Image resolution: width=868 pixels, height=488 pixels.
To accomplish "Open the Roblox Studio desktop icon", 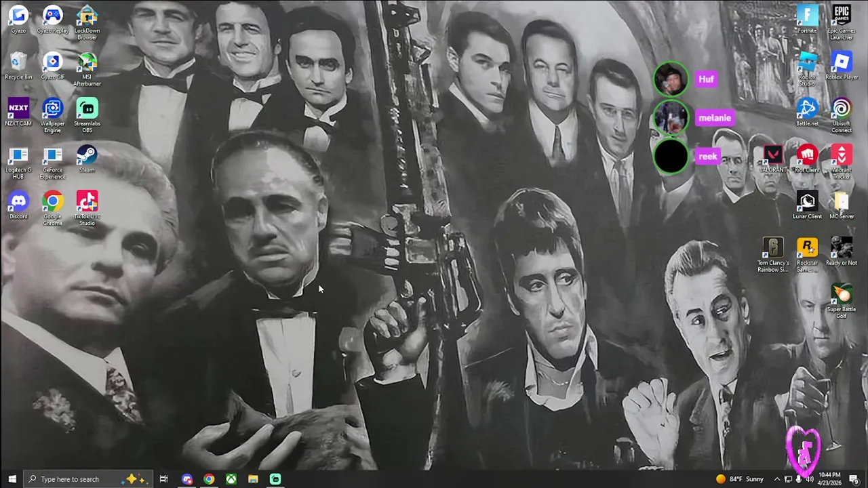I will point(807,68).
